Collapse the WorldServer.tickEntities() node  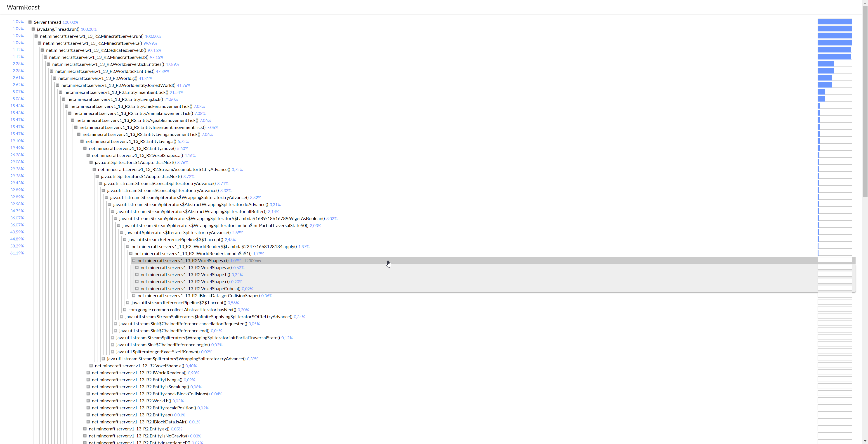click(49, 64)
